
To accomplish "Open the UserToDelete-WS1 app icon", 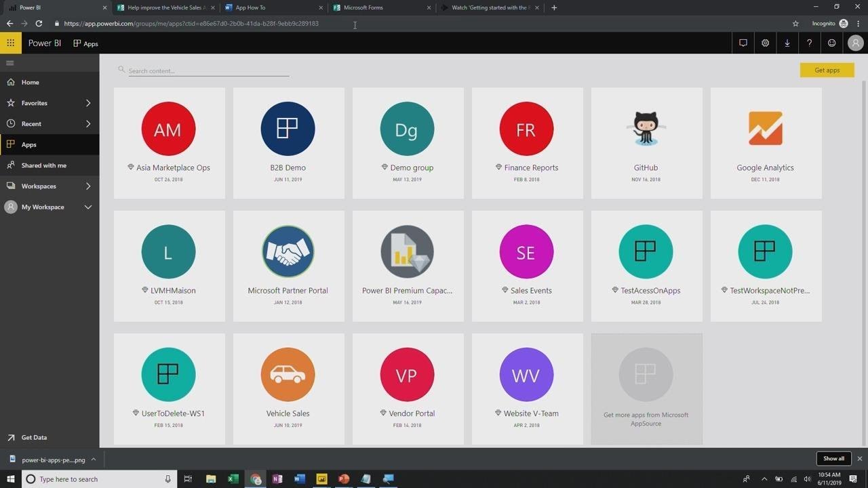I will (x=168, y=374).
